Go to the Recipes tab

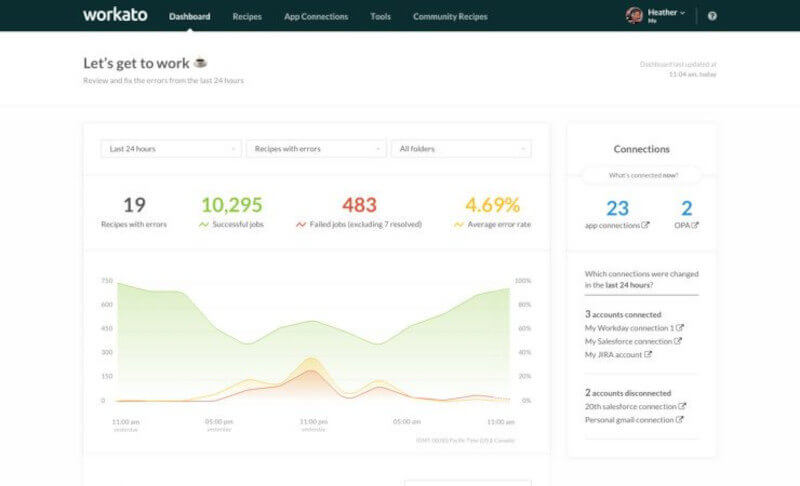(248, 17)
